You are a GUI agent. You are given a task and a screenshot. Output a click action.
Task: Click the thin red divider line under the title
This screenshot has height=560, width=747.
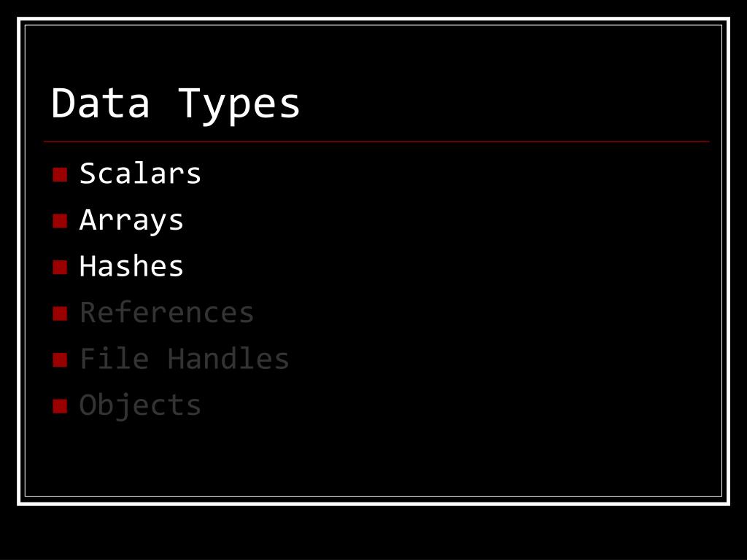376,141
